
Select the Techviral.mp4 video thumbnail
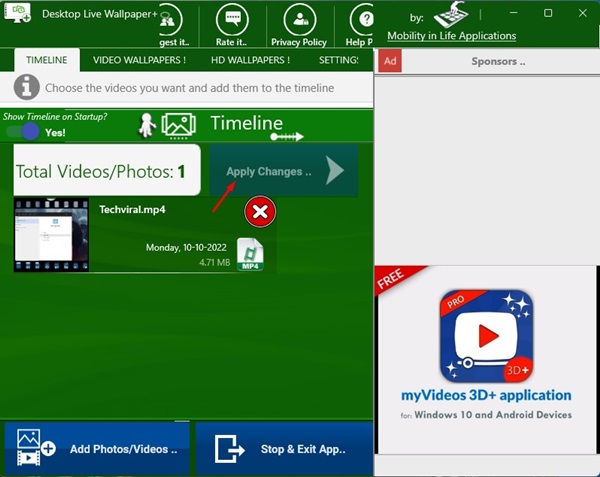tap(51, 235)
